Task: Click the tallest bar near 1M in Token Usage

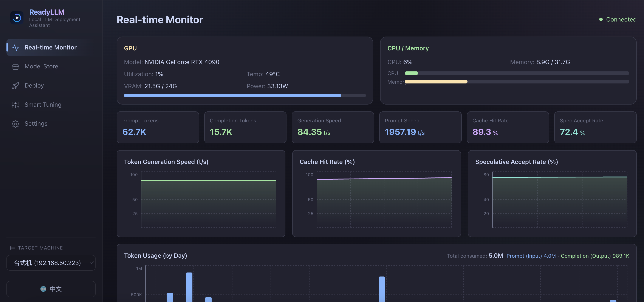Action: tap(189, 287)
